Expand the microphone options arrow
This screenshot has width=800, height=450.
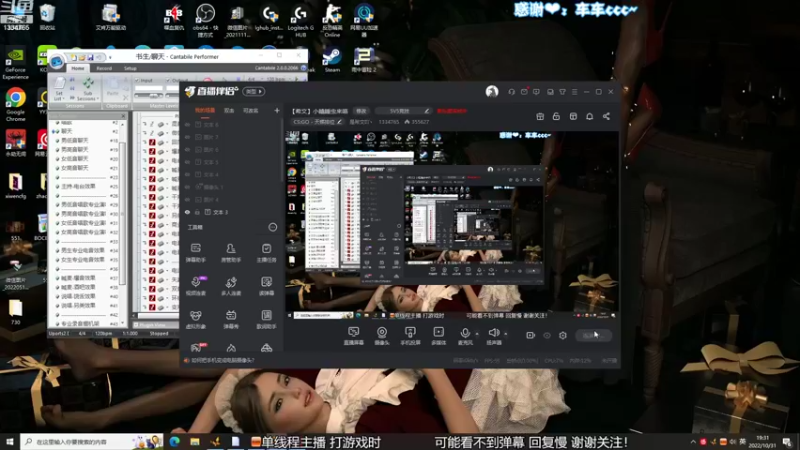(476, 332)
